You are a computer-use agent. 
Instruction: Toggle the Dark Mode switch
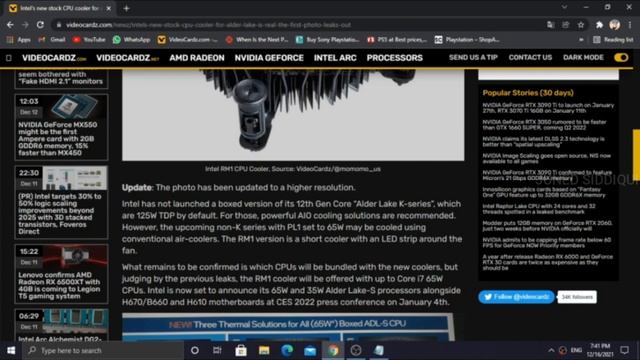point(621,58)
